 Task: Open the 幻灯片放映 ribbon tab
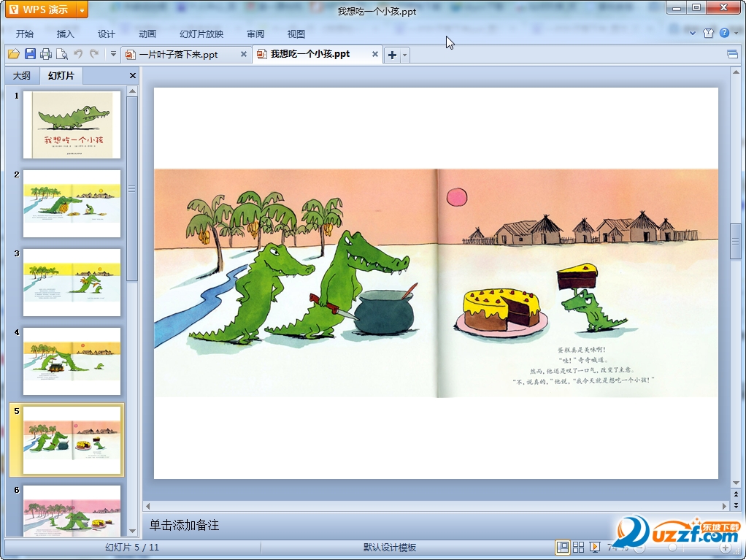201,34
